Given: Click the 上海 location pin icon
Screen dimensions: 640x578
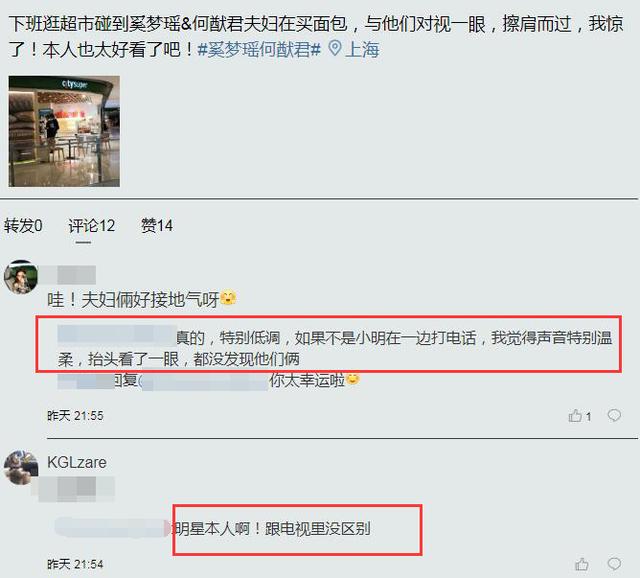Looking at the screenshot, I should [x=335, y=49].
